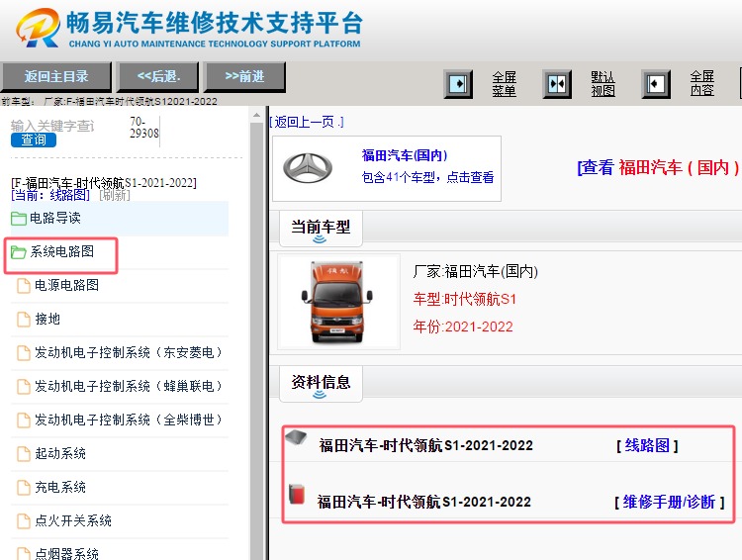The width and height of the screenshot is (742, 560).
Task: Click folder icon beside 电路导读
Action: coord(19,219)
